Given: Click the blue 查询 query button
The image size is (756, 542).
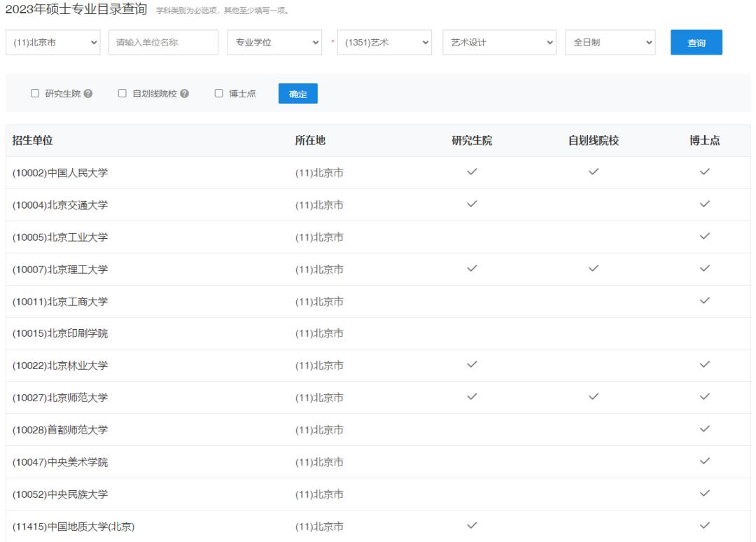Looking at the screenshot, I should [696, 43].
